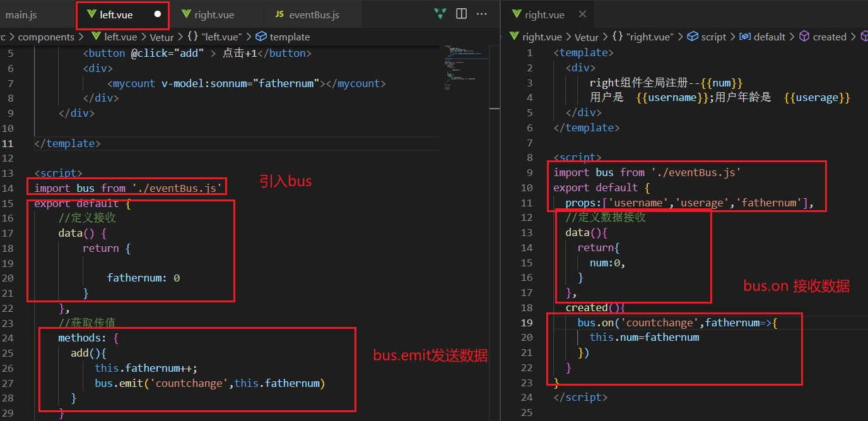Click the 'this.num=fathernum' statement

[x=644, y=337]
